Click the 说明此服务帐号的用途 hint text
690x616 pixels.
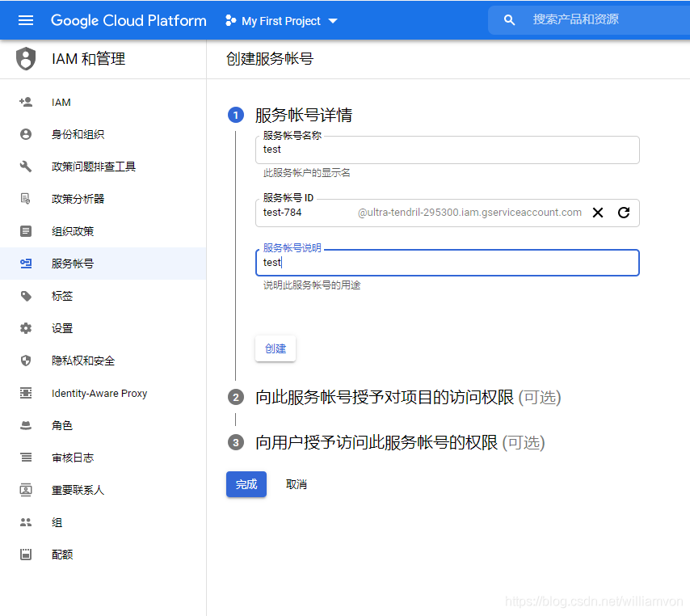(312, 285)
